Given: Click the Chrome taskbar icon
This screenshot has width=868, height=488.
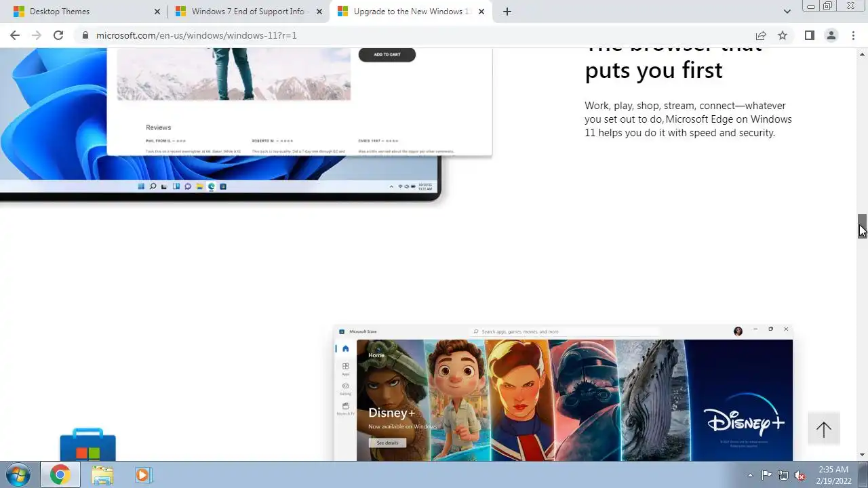Looking at the screenshot, I should (x=60, y=475).
